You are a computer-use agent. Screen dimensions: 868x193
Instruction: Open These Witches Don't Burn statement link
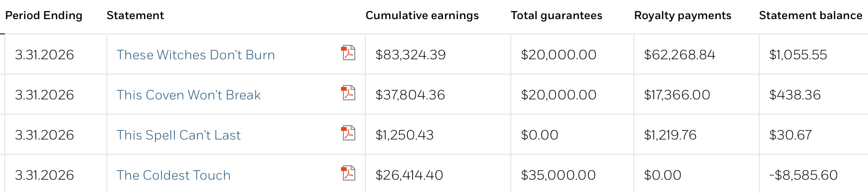tap(196, 55)
